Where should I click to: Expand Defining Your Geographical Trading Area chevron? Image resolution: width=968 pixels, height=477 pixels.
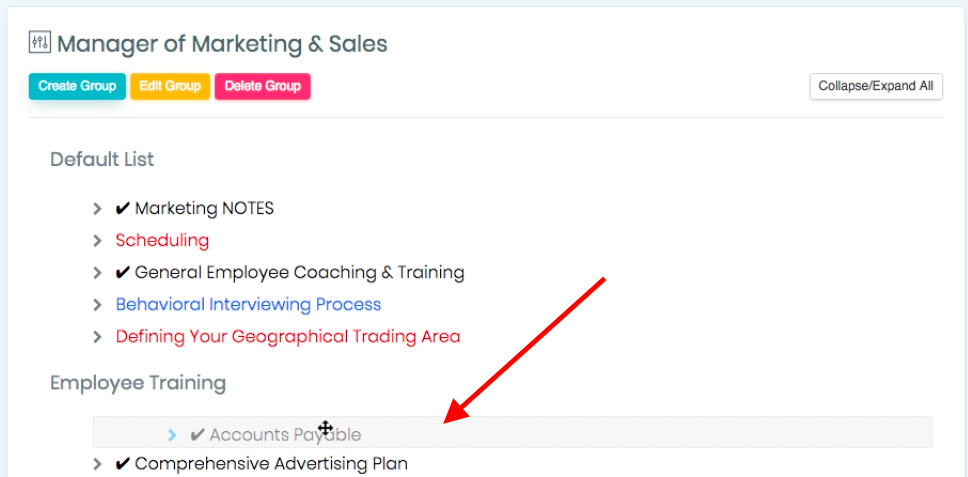[97, 337]
